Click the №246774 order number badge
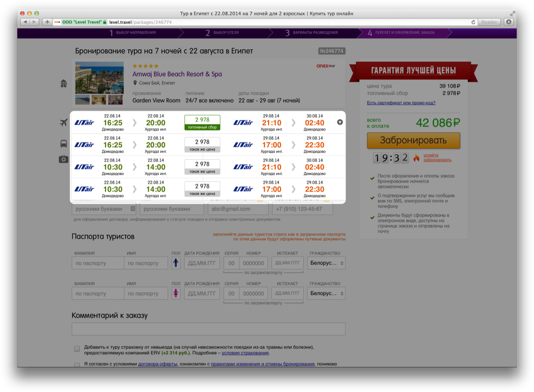Image resolution: width=534 pixels, height=392 pixels. click(331, 51)
